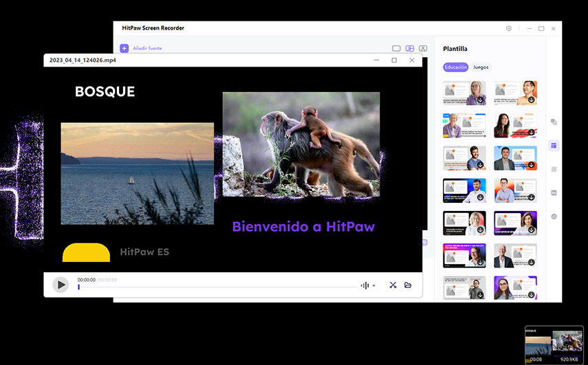
Task: Download black template with blonde woman
Action: tap(481, 230)
